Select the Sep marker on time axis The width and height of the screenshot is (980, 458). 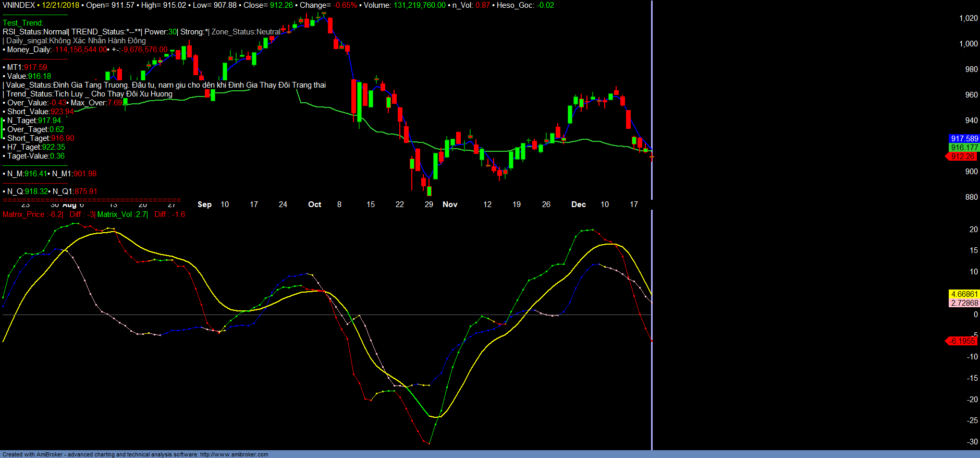coord(204,204)
